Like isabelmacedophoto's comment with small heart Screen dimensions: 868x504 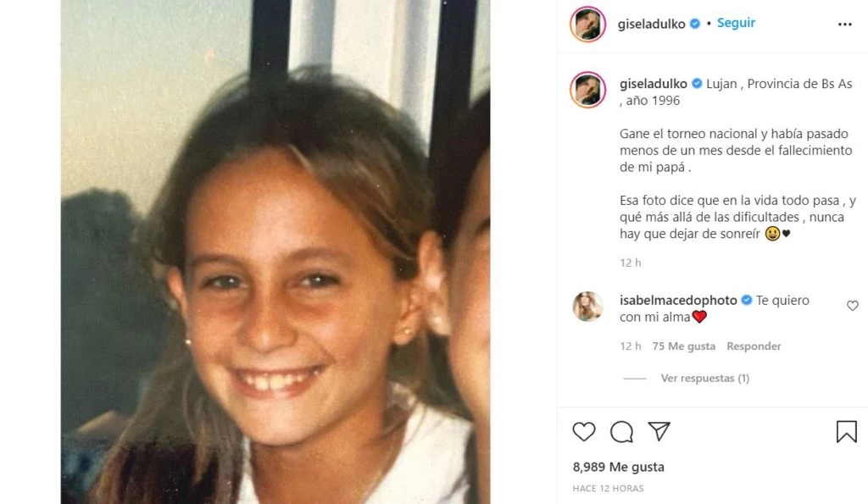(x=853, y=306)
